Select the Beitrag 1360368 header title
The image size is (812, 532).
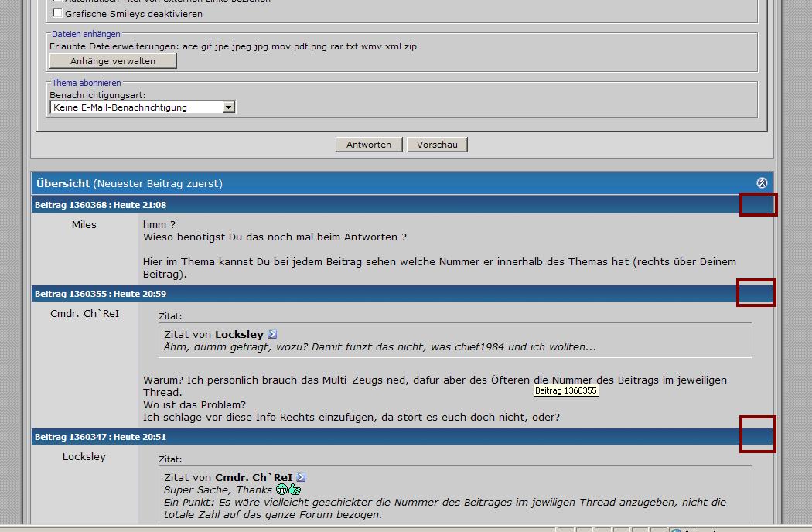[101, 205]
